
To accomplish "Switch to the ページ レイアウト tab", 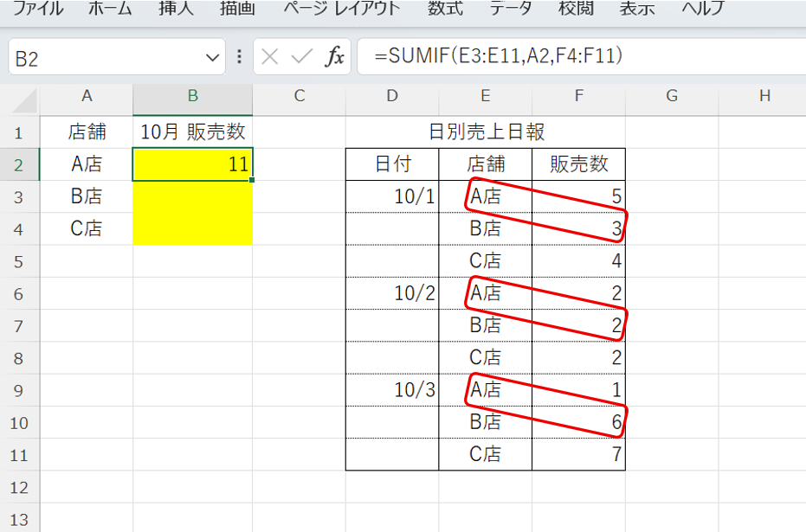I will pyautogui.click(x=344, y=9).
